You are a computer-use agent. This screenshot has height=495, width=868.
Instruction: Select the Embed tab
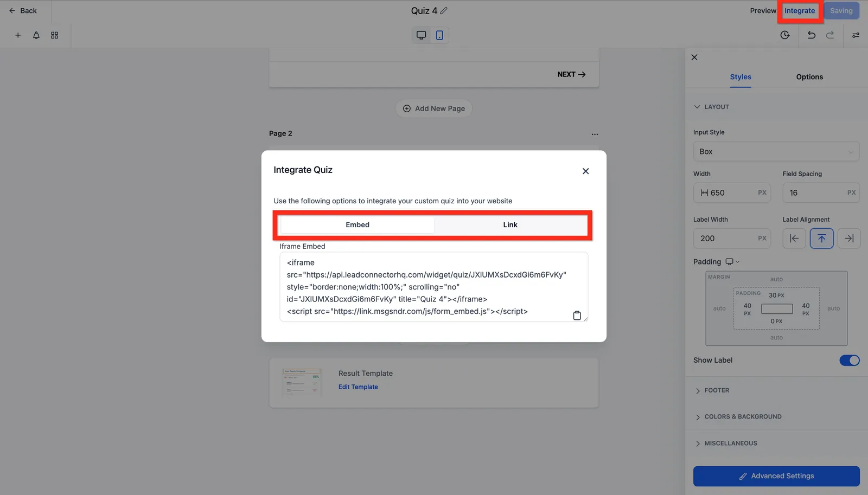(358, 225)
